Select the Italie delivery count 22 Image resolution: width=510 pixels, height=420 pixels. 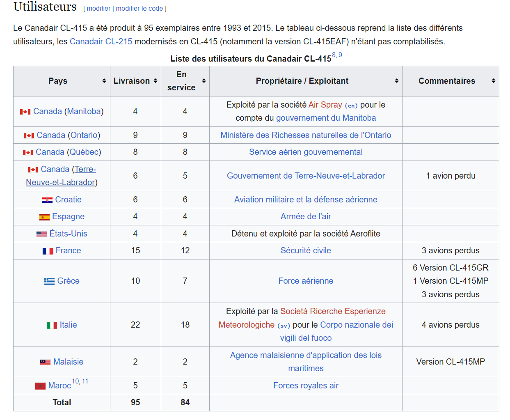pyautogui.click(x=135, y=325)
